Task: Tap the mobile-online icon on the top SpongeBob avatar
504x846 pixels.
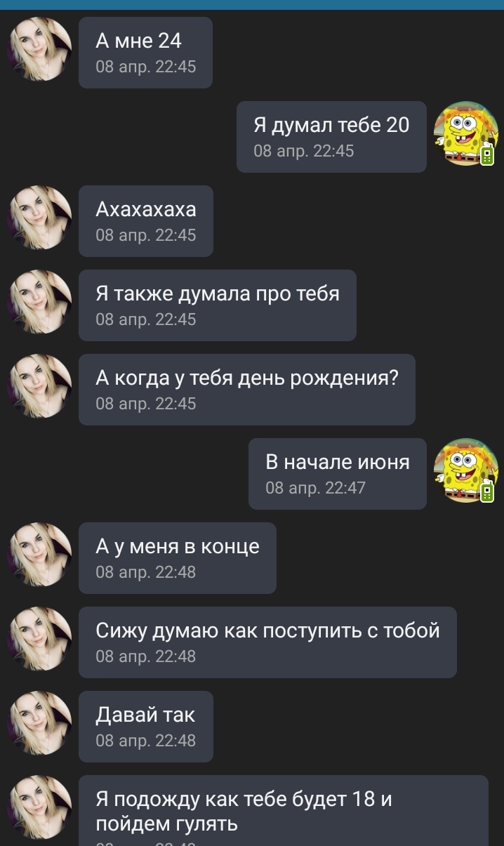Action: (x=487, y=154)
